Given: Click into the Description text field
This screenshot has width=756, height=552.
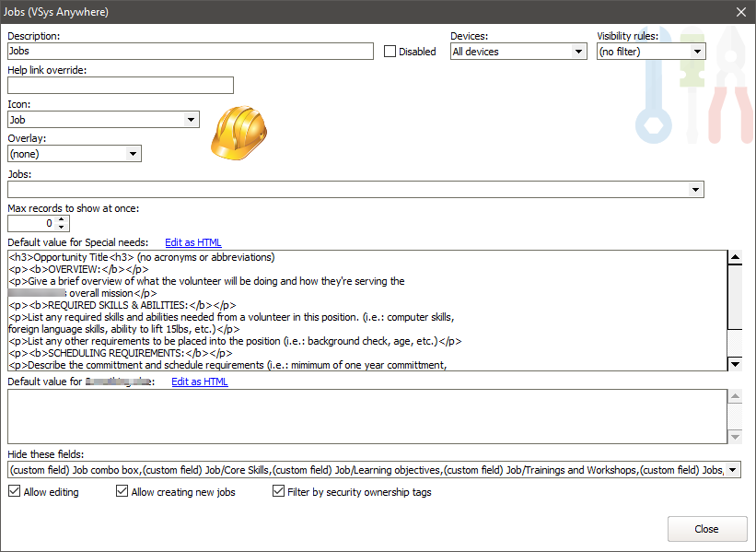Looking at the screenshot, I should point(190,52).
